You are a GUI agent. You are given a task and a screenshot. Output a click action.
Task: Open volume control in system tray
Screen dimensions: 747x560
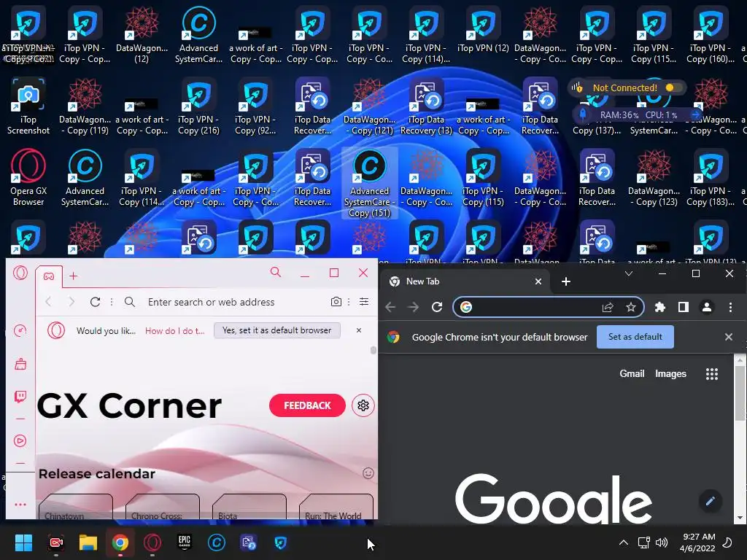coord(661,542)
